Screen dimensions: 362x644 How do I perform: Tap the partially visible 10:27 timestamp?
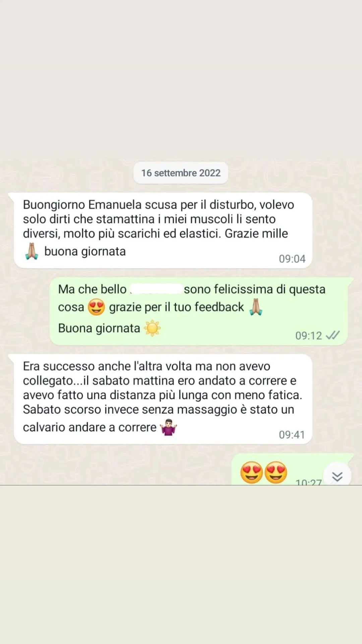(309, 482)
